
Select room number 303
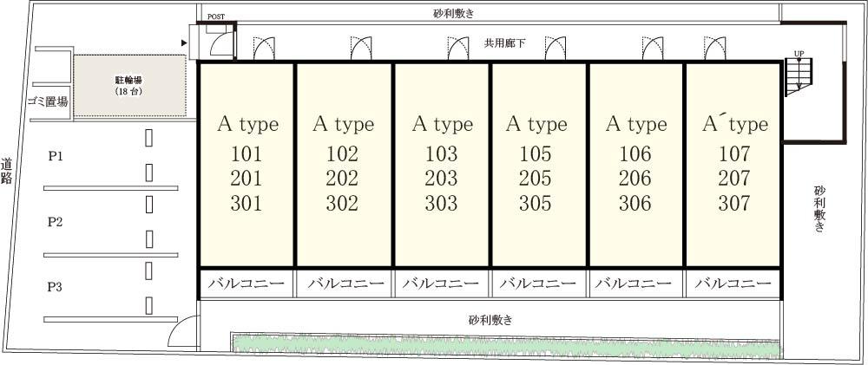(442, 204)
